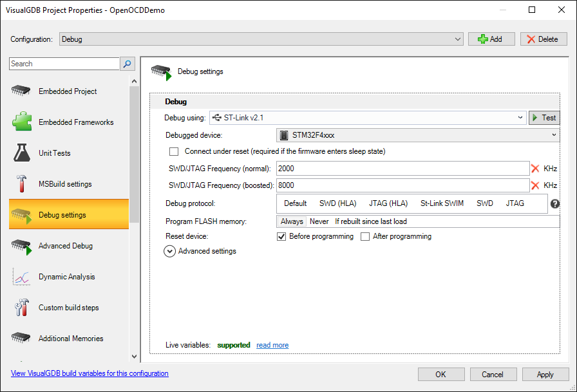Click the red X beside normal frequency

(x=535, y=169)
